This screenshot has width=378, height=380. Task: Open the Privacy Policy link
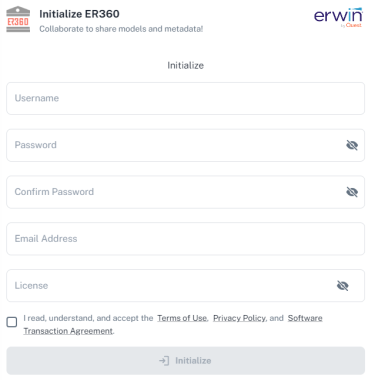tap(239, 318)
